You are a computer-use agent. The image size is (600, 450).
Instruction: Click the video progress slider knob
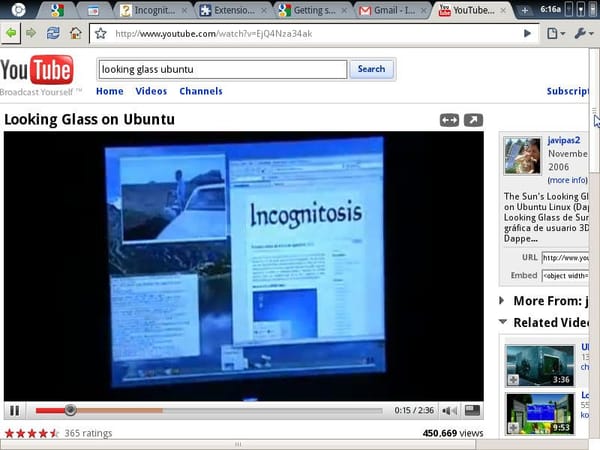pyautogui.click(x=70, y=410)
